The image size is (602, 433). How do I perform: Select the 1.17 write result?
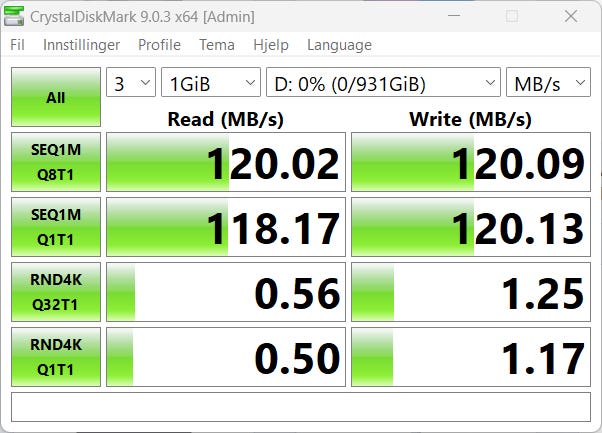[x=471, y=357]
